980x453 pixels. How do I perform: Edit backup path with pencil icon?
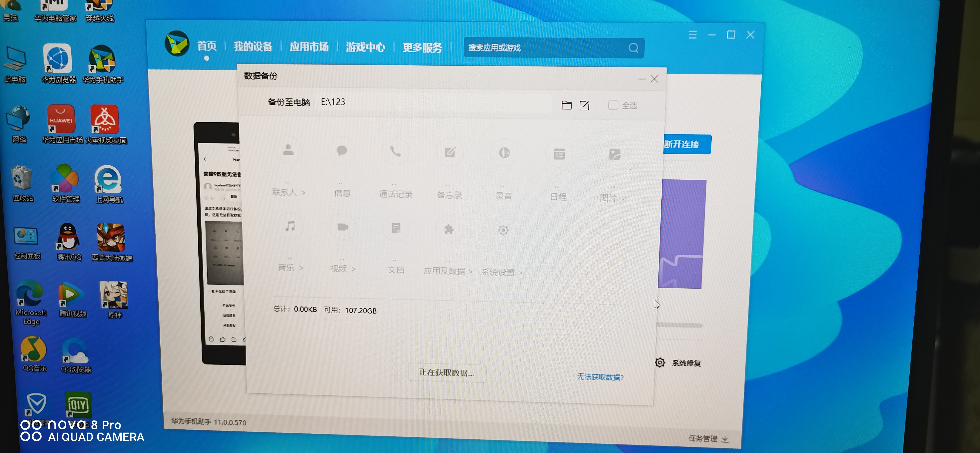(x=584, y=105)
